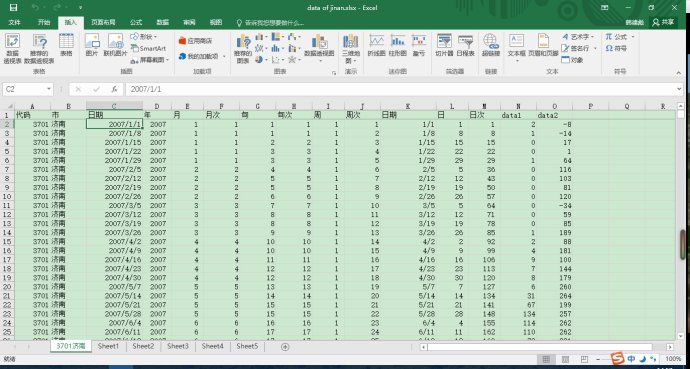Click the Share (共享) button

point(664,22)
